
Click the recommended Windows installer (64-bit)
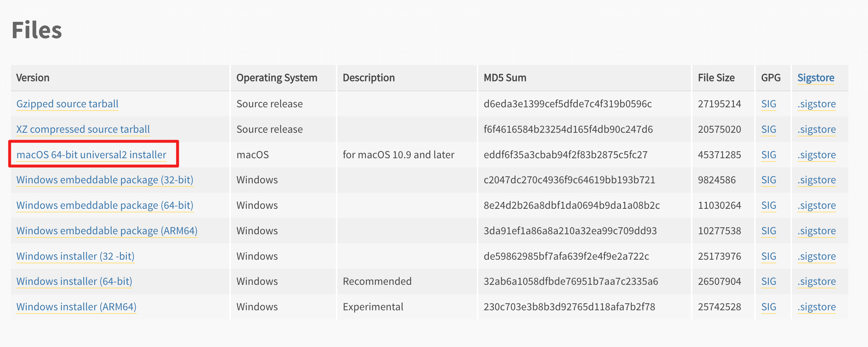pos(74,282)
